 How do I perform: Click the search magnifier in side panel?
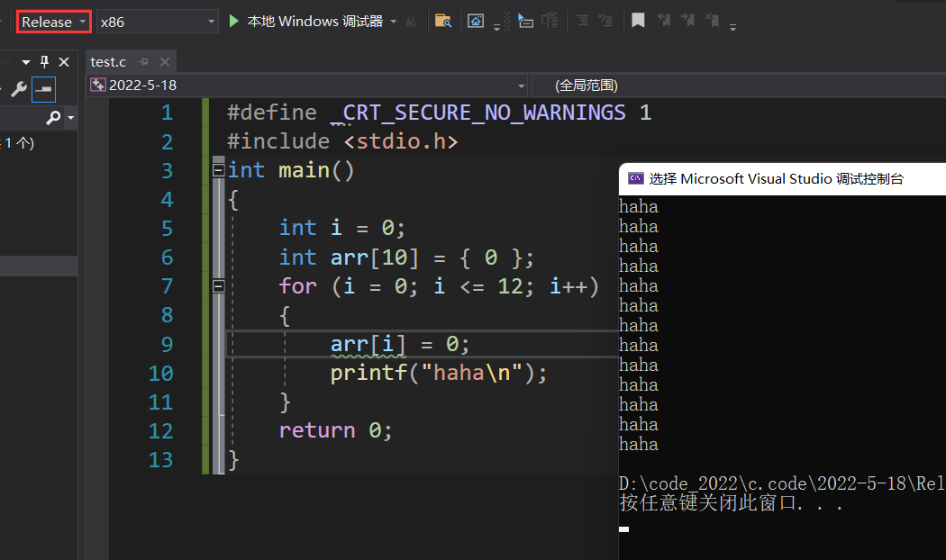(x=54, y=118)
